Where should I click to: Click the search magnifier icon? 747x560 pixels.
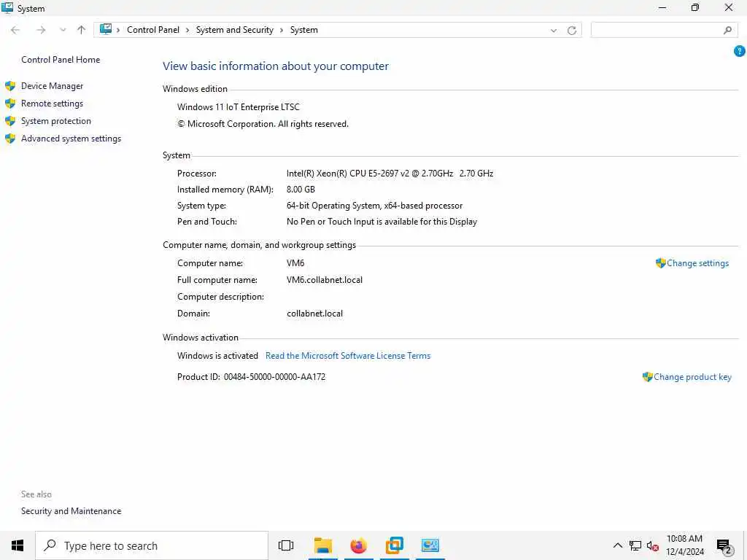click(727, 30)
